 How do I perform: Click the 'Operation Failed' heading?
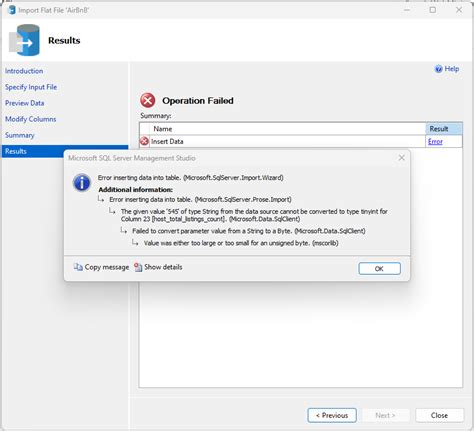198,101
